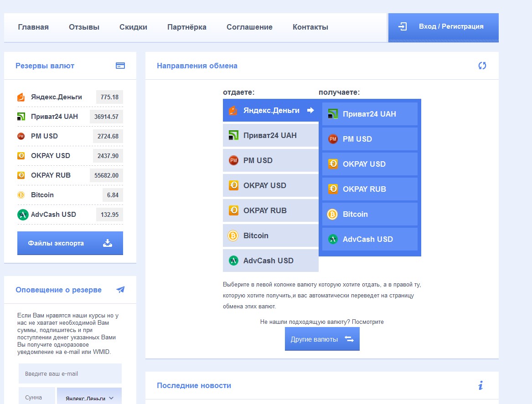Click the card icon in Резервы валют header
This screenshot has width=532, height=404.
click(x=120, y=66)
